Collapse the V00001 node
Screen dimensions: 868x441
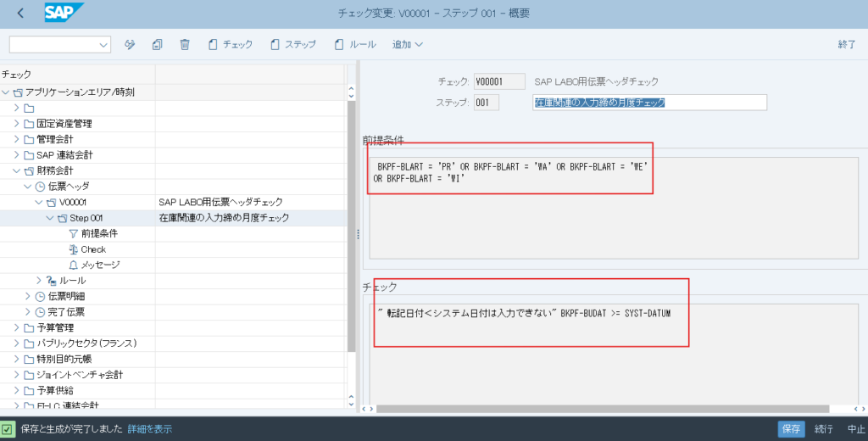point(39,202)
